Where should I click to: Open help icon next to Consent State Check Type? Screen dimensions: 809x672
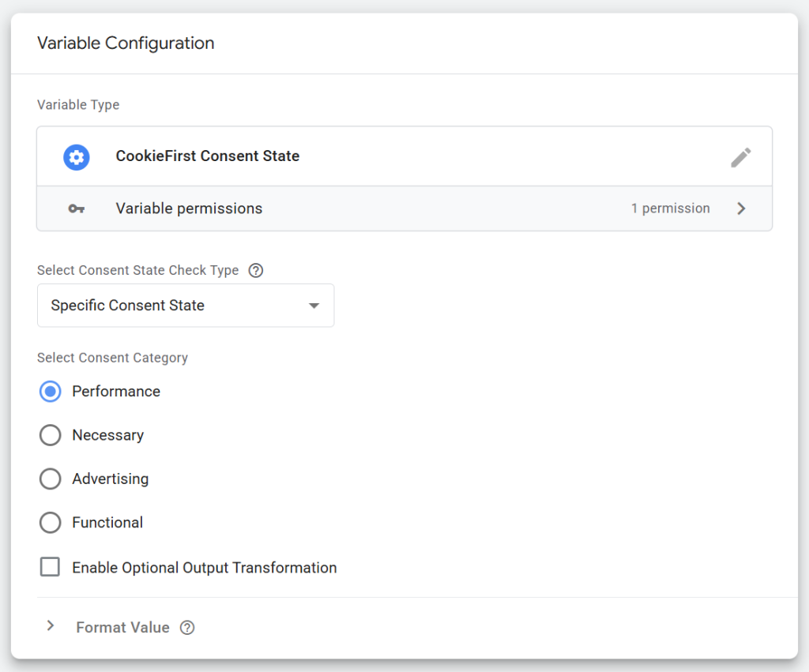pyautogui.click(x=256, y=270)
